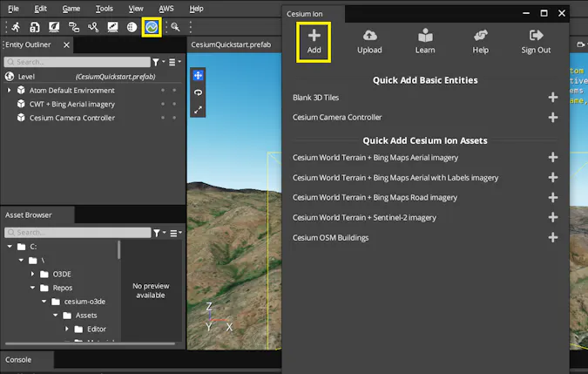Select the viewport scale manipulator tool
The width and height of the screenshot is (588, 374).
tap(198, 110)
